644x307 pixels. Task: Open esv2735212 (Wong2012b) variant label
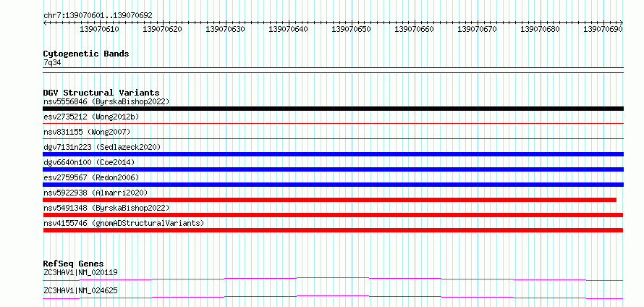coord(91,117)
